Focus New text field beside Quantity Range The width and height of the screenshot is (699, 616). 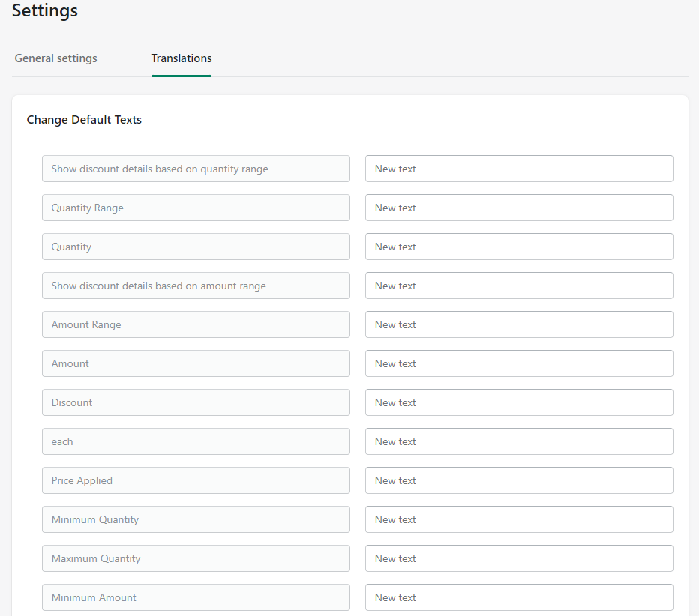[x=519, y=208]
